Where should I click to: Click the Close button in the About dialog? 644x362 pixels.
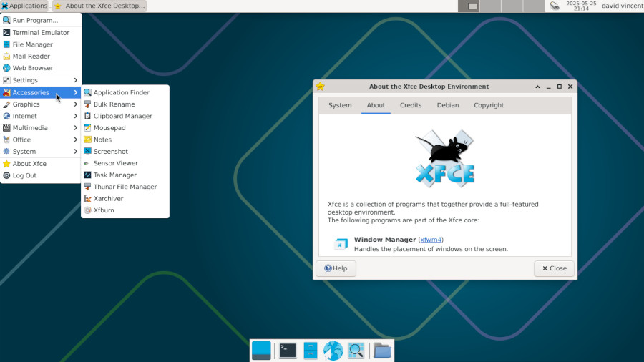click(x=554, y=268)
